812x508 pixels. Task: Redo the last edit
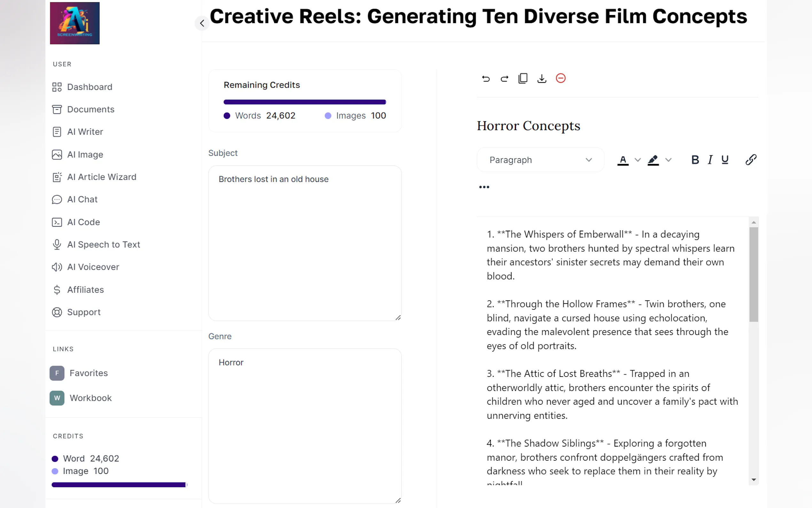click(504, 78)
